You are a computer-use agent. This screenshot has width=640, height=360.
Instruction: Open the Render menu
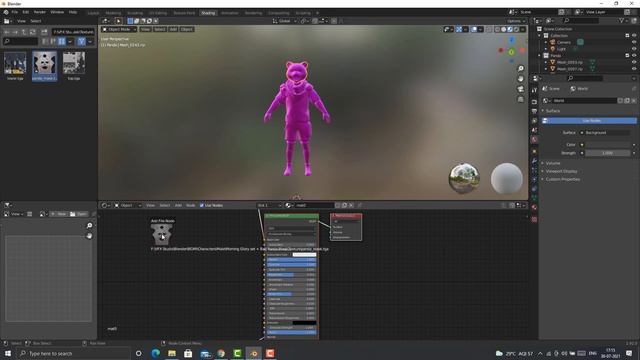point(40,12)
